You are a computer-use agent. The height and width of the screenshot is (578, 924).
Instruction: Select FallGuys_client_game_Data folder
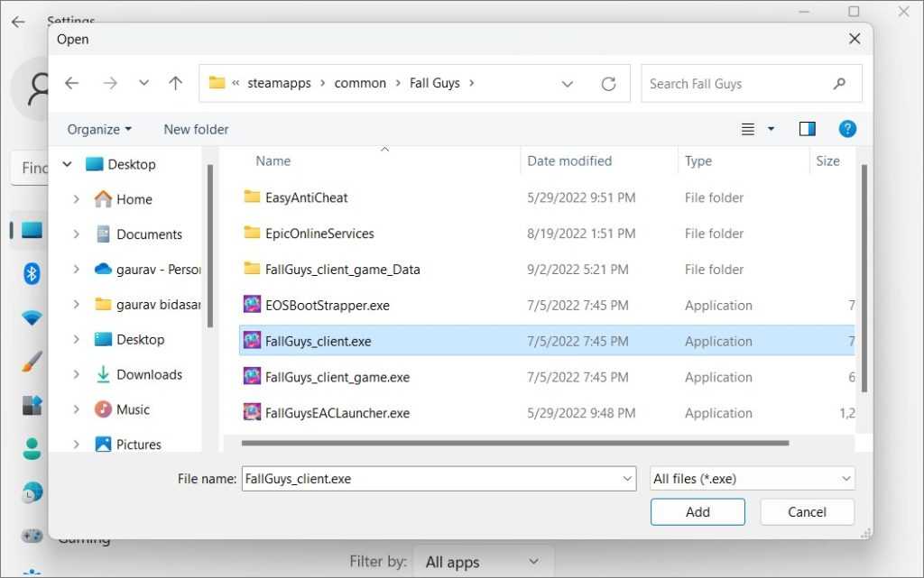(547, 270)
